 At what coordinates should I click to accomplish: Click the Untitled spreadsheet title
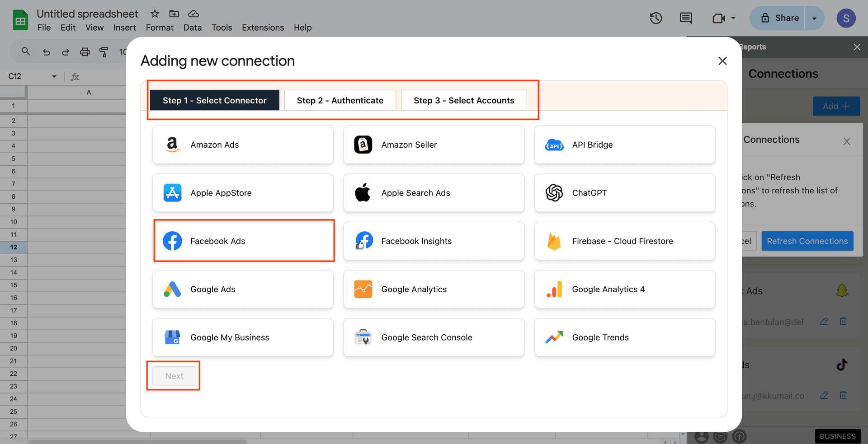click(x=88, y=14)
